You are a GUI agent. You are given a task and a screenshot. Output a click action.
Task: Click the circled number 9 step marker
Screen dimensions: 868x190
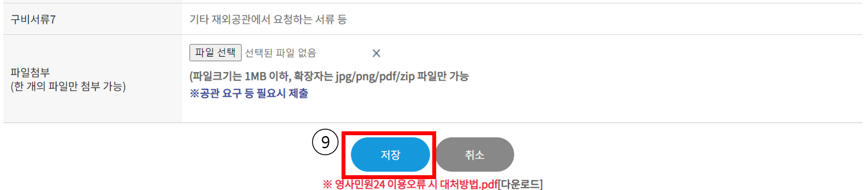[325, 142]
